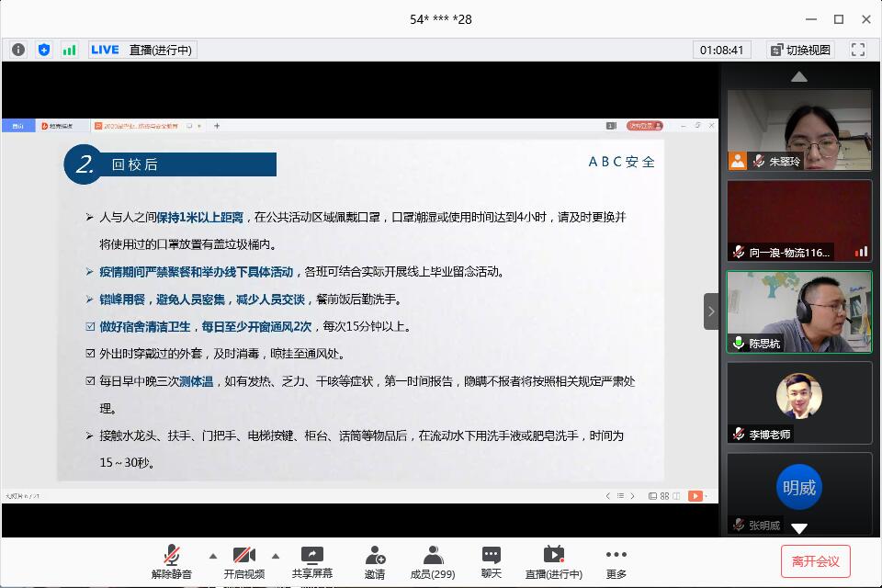Expand video options arrow beside 开启视频
This screenshot has height=588, width=882.
tap(275, 555)
